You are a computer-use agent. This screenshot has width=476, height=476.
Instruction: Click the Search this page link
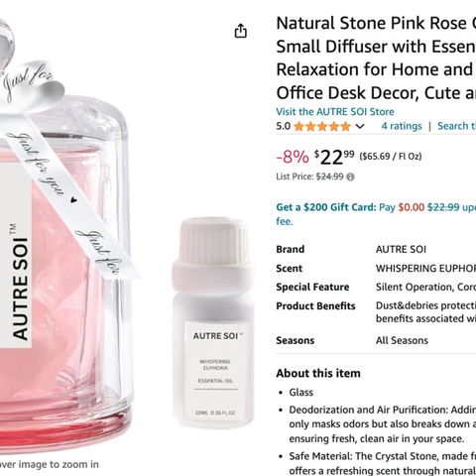tap(456, 126)
